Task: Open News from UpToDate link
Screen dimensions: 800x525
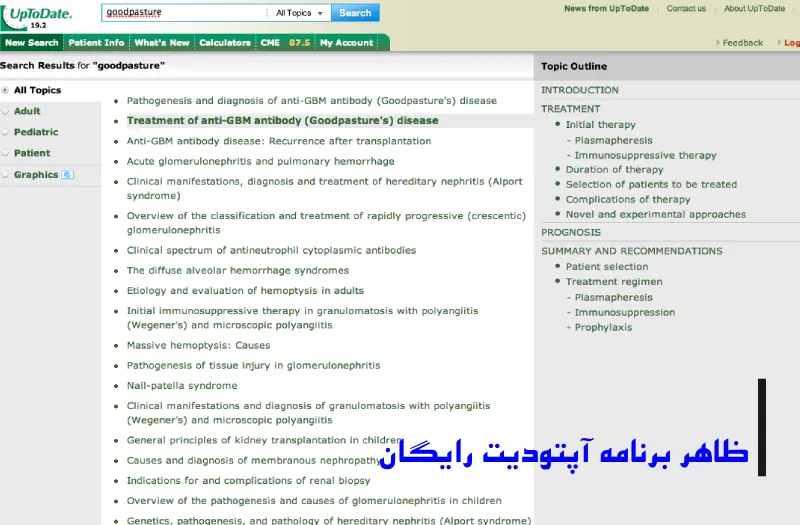Action: [607, 8]
